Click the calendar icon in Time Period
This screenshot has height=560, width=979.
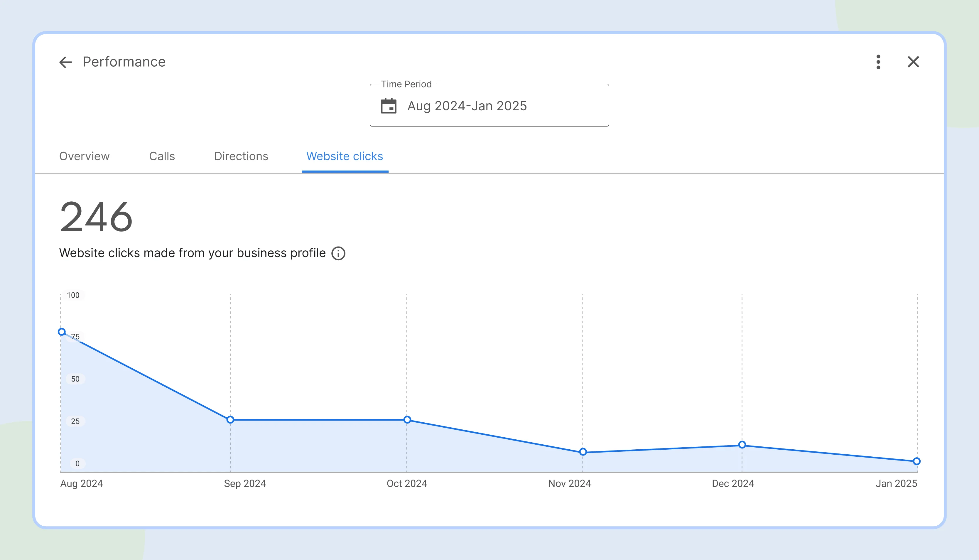(x=388, y=106)
